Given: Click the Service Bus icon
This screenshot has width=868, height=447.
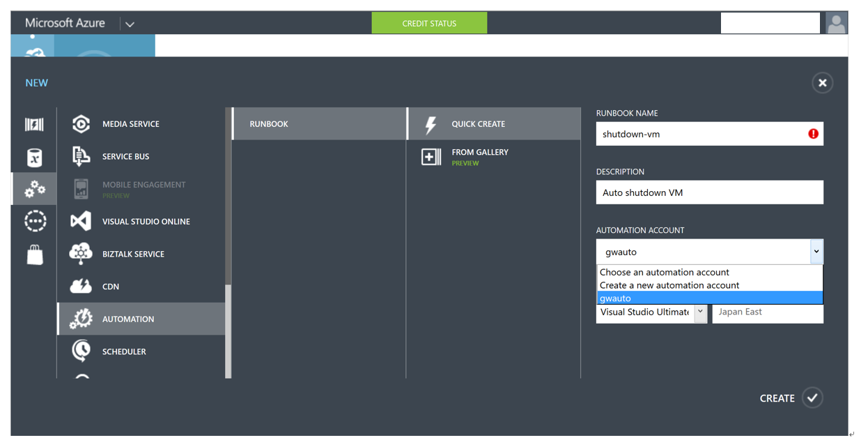Looking at the screenshot, I should (81, 156).
